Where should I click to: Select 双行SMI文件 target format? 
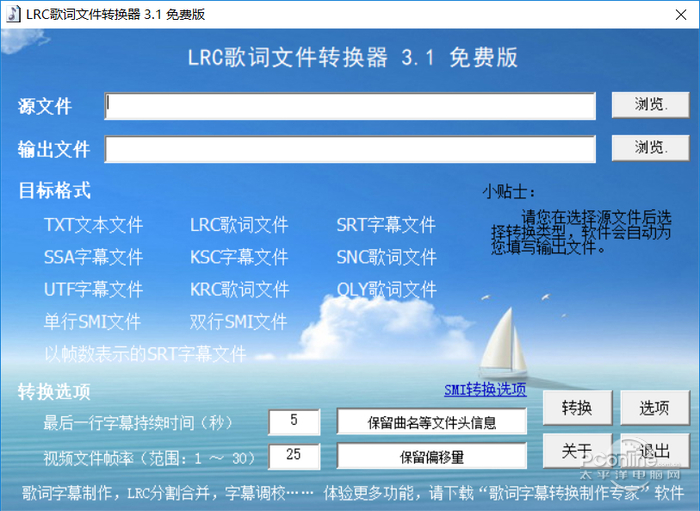pos(238,321)
